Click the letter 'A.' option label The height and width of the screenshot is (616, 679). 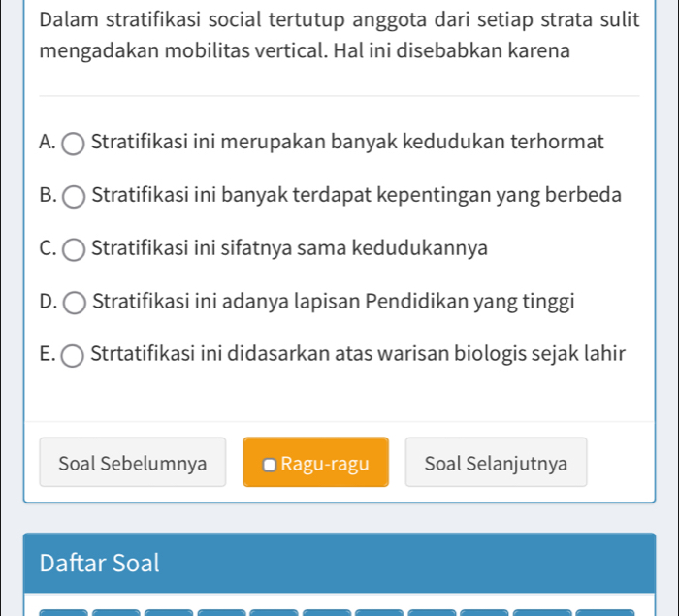(48, 143)
